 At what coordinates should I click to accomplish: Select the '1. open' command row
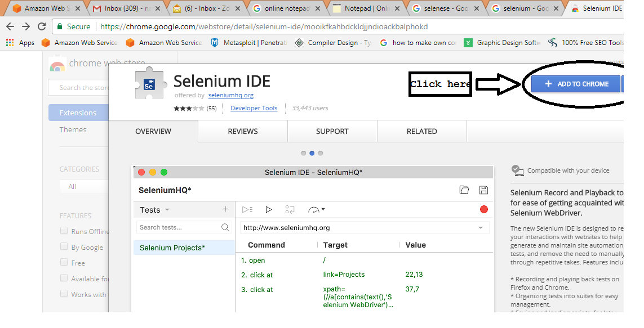(x=366, y=260)
